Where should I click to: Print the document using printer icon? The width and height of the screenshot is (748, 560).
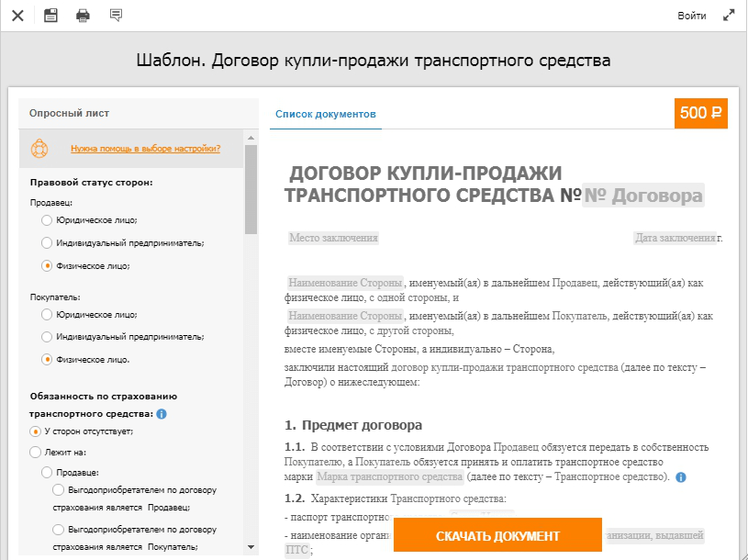[83, 15]
